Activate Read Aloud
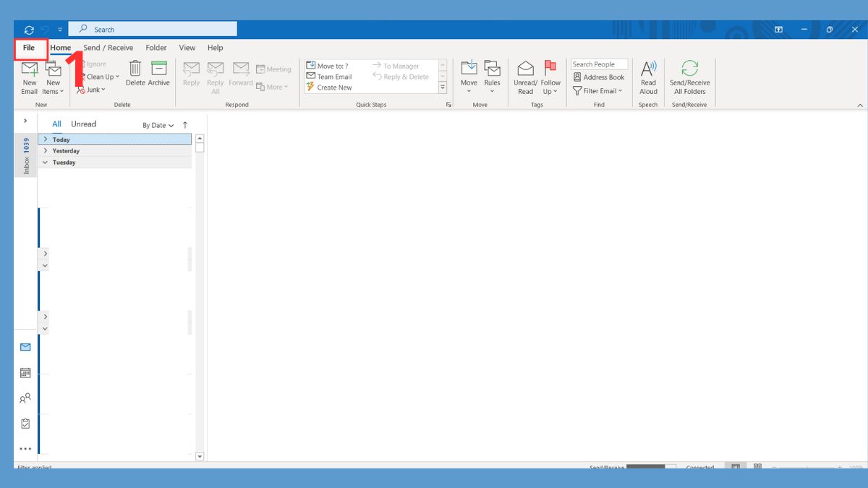The image size is (868, 488). 648,77
